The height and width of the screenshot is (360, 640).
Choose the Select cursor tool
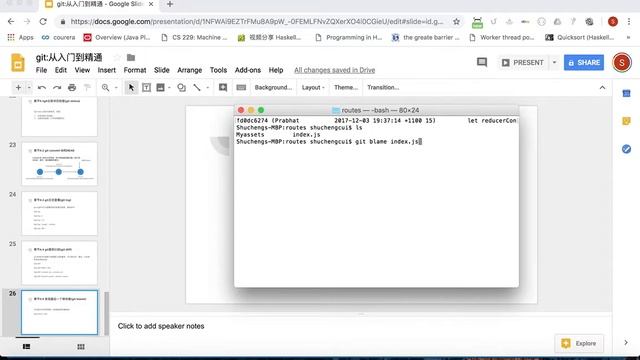[131, 87]
